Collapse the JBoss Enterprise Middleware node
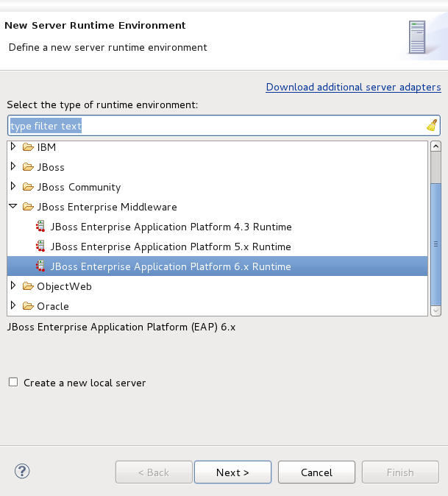This screenshot has height=496, width=448. tap(13, 207)
